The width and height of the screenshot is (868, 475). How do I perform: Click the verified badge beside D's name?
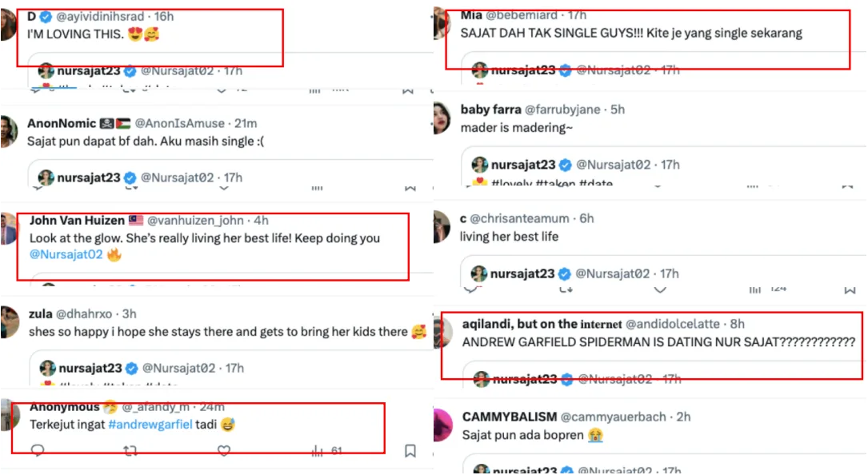coord(45,16)
